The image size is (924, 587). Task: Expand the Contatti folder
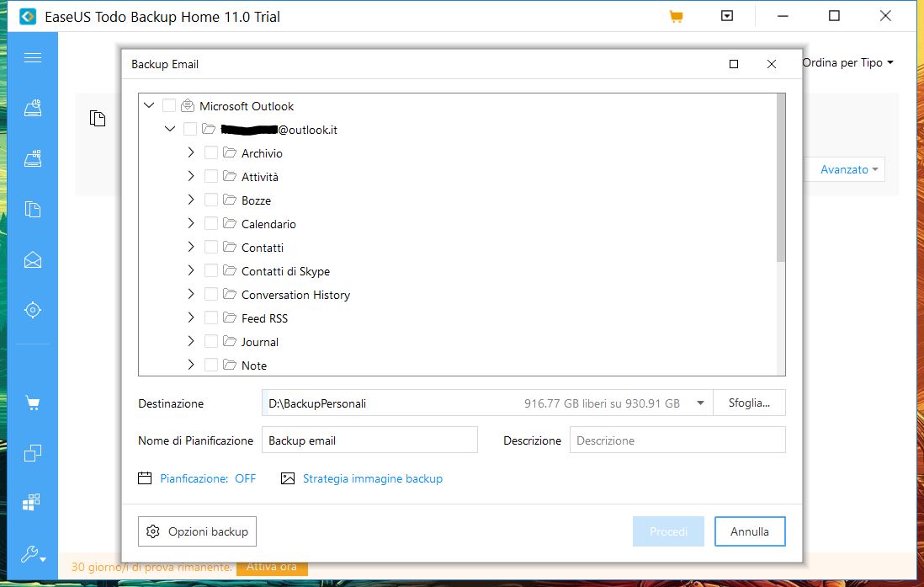(x=191, y=247)
